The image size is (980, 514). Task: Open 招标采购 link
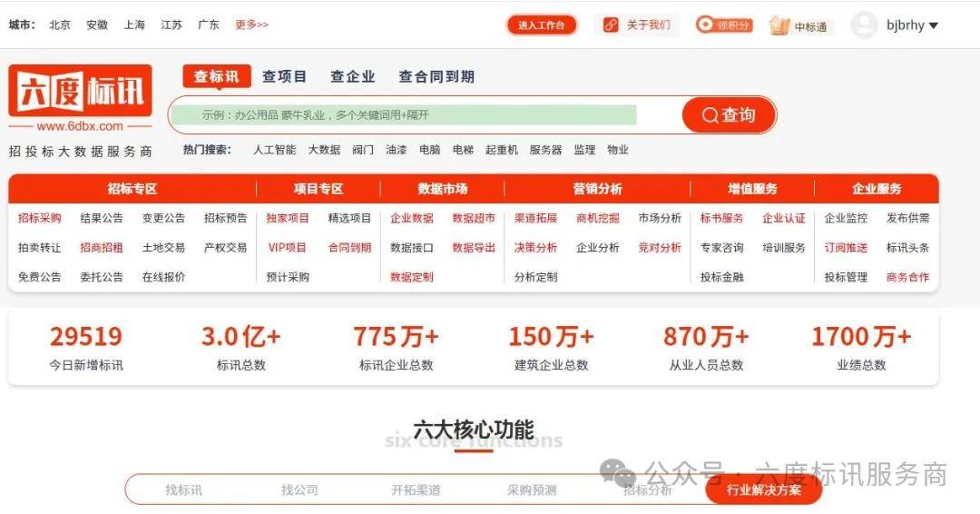39,218
